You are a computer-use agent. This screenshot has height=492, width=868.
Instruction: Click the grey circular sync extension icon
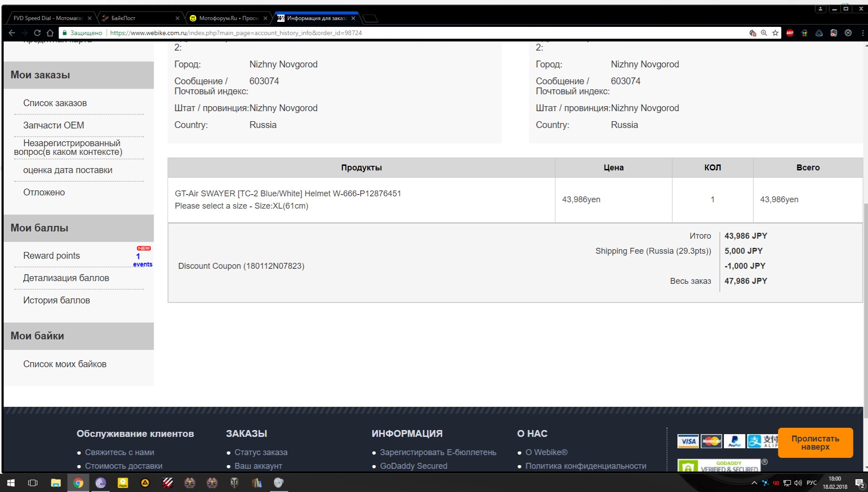coord(848,33)
